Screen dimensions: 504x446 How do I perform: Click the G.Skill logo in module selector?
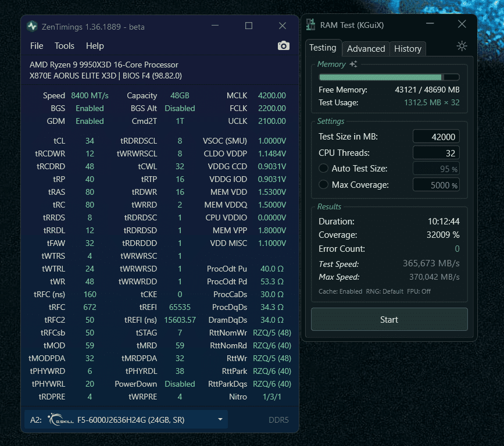(x=60, y=420)
